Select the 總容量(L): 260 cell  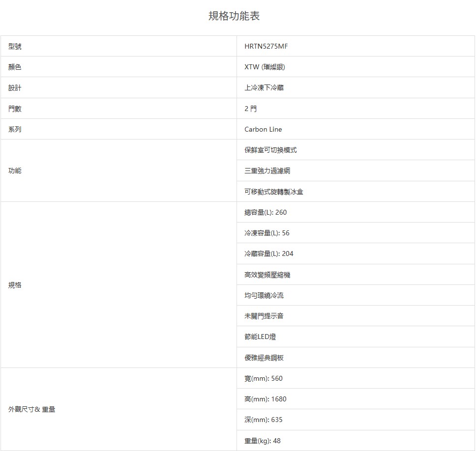pyautogui.click(x=265, y=212)
